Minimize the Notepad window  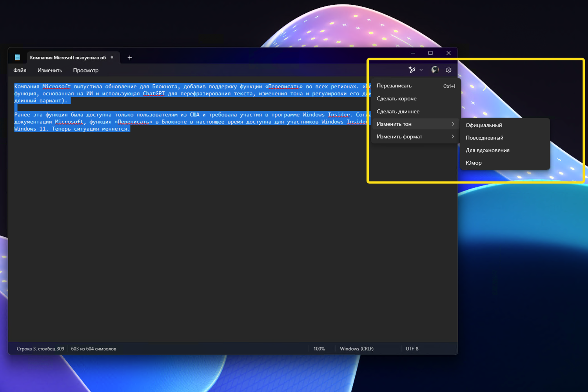pyautogui.click(x=413, y=53)
